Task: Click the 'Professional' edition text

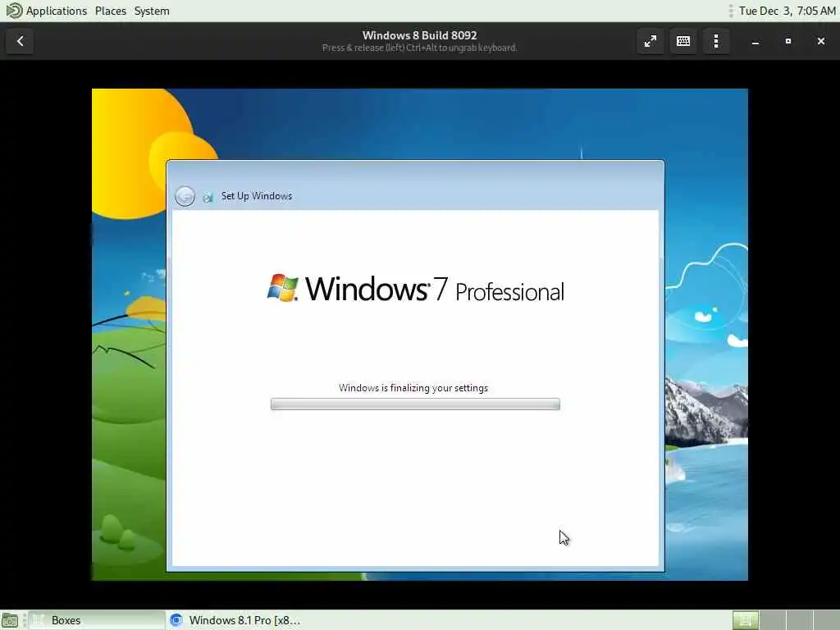Action: point(509,292)
